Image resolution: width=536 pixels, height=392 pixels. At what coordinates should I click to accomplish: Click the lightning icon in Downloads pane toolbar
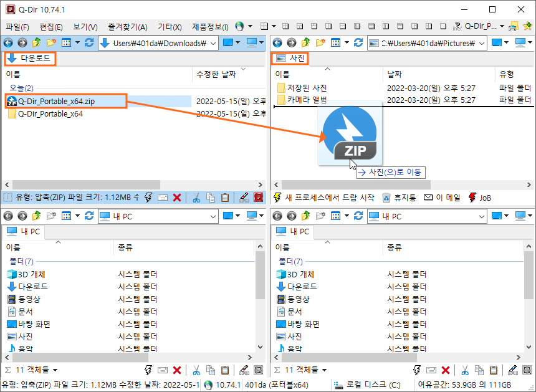(148, 198)
